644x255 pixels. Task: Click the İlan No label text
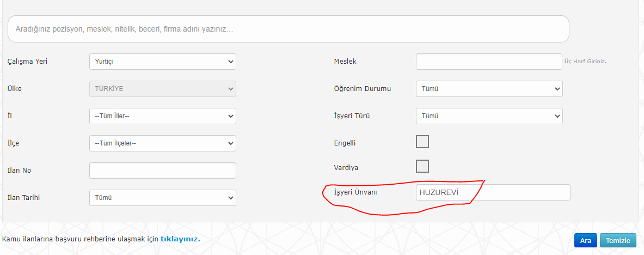click(19, 171)
